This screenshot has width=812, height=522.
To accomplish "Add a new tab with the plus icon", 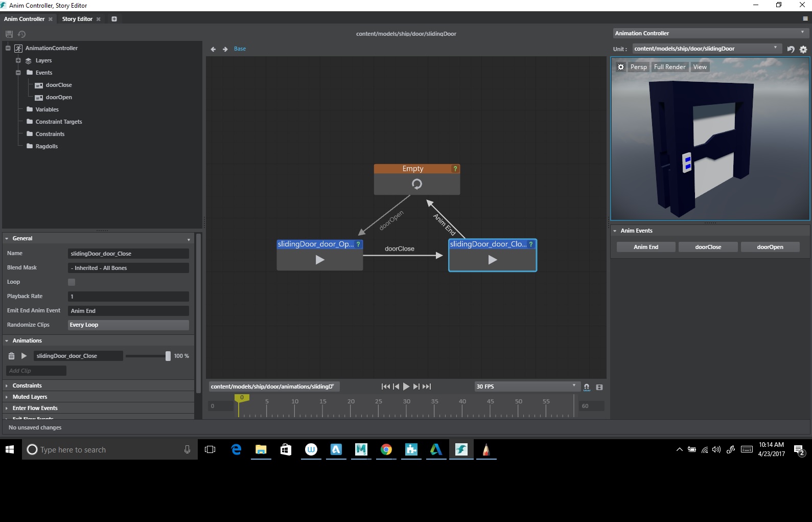I will click(114, 19).
